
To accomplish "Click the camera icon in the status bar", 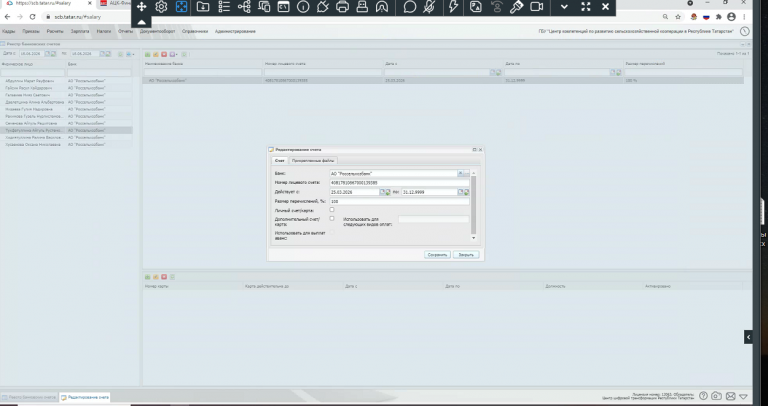I will click(717, 396).
